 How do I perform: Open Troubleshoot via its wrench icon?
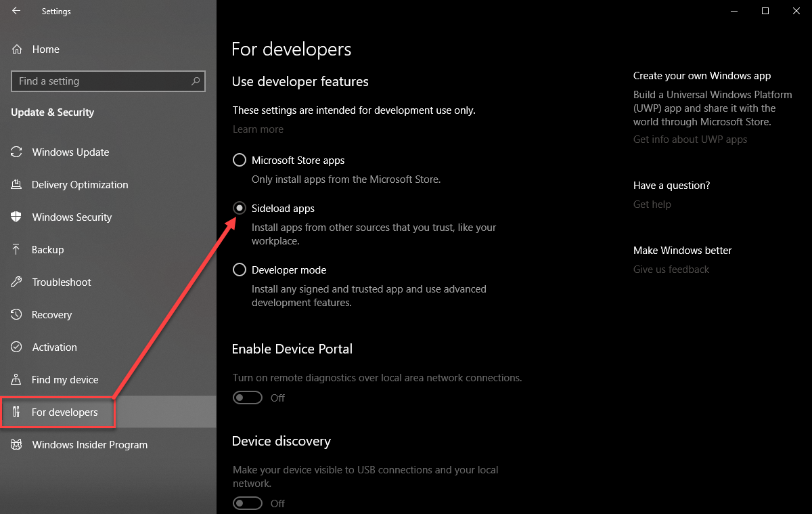(x=16, y=282)
